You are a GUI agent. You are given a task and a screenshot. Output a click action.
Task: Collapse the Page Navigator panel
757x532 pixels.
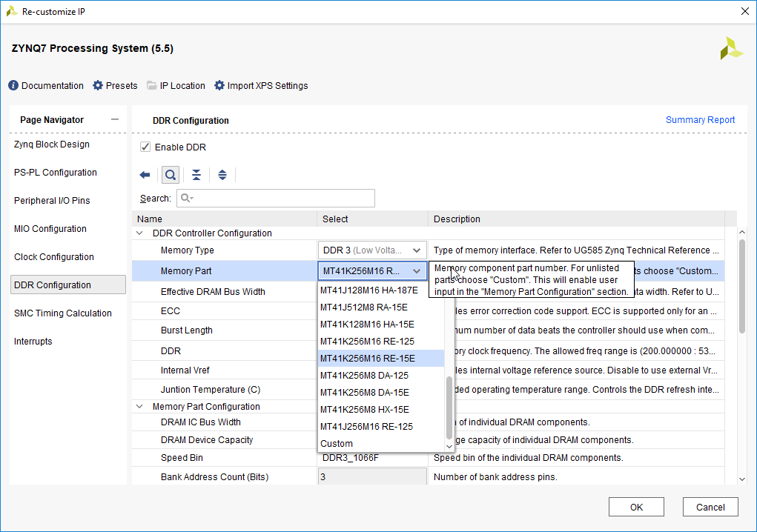tap(114, 120)
